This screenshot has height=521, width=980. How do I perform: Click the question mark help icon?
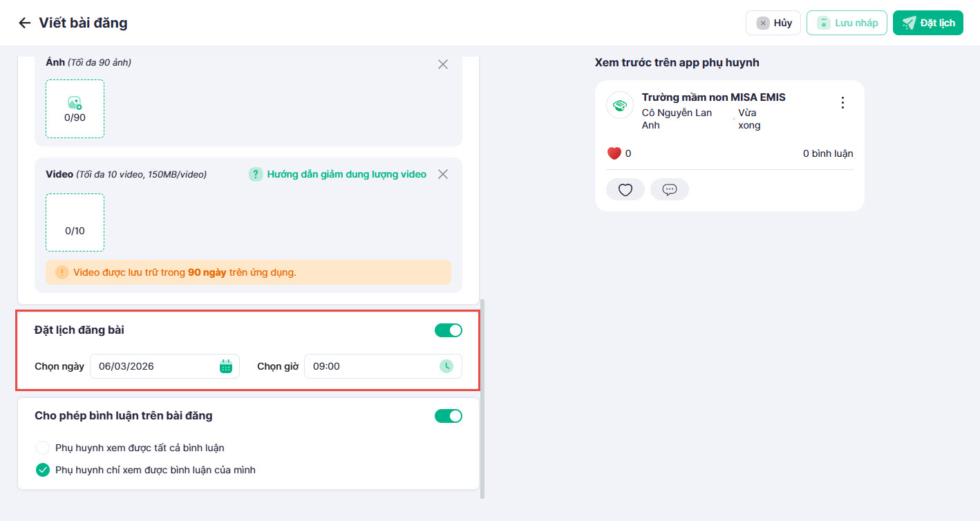click(256, 174)
